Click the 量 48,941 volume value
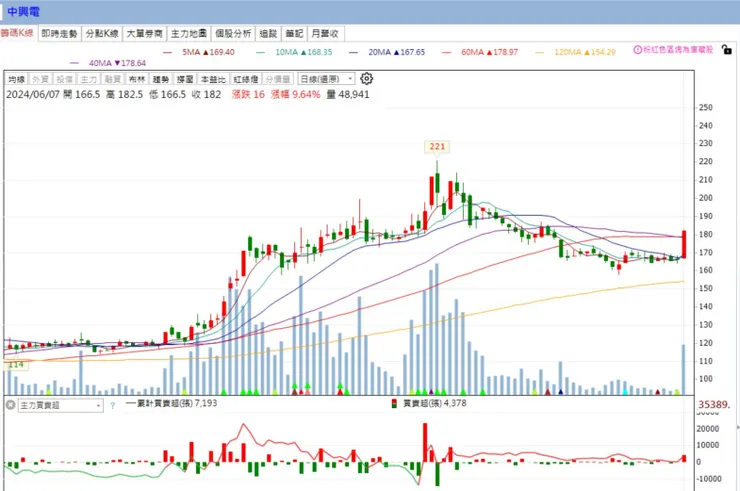The image size is (740, 491). click(x=348, y=94)
